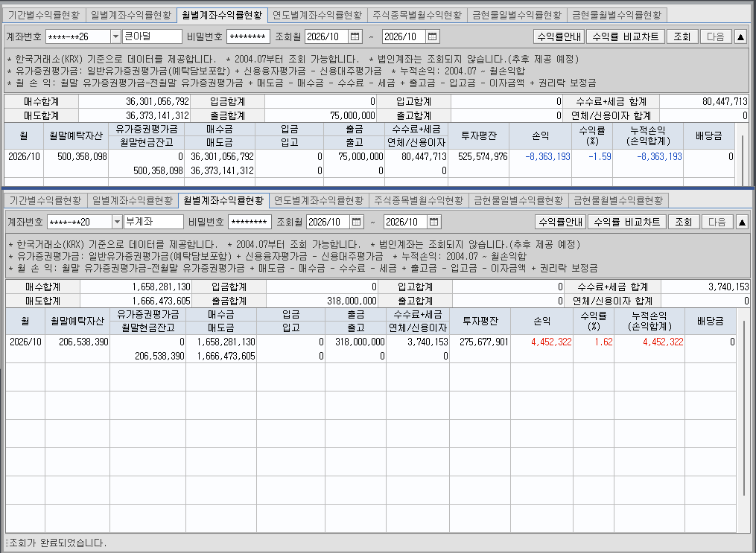This screenshot has height=553, width=756.
Task: Open 금현물일별수익률현황 tab in lower panel
Action: [518, 200]
